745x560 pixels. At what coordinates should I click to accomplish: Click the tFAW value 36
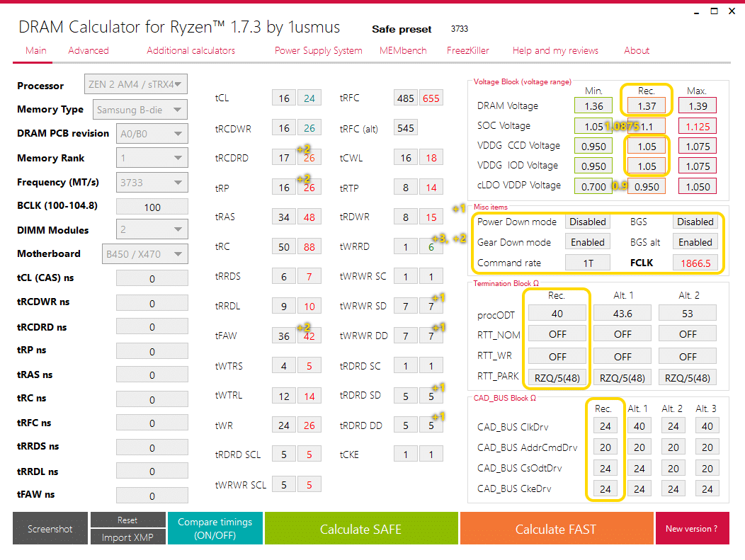click(284, 336)
